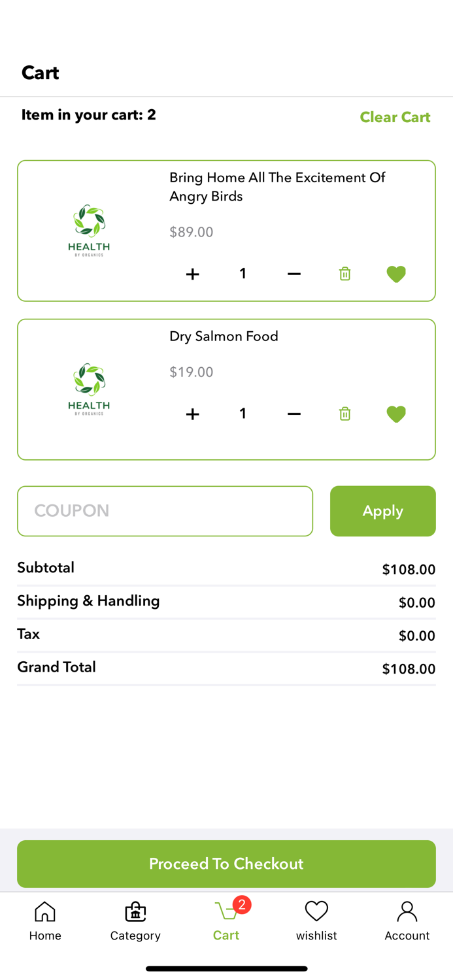Select the Cart tab showing badge 2
Image resolution: width=453 pixels, height=980 pixels.
226,920
